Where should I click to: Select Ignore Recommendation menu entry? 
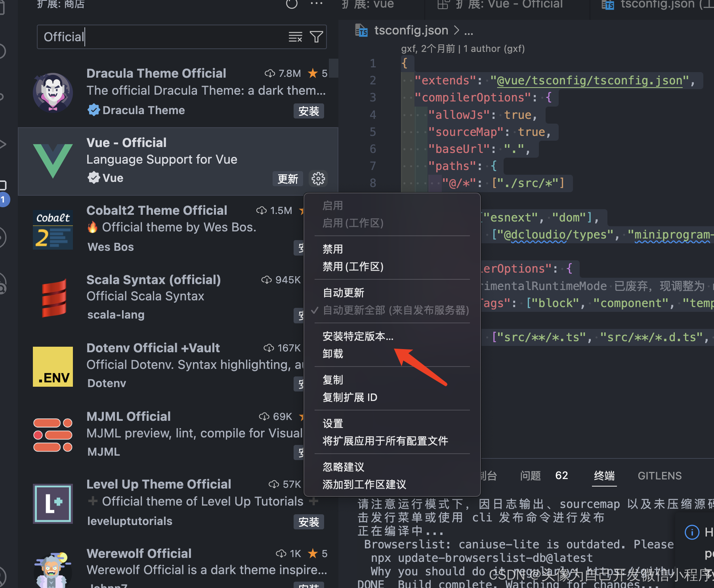pos(392,467)
